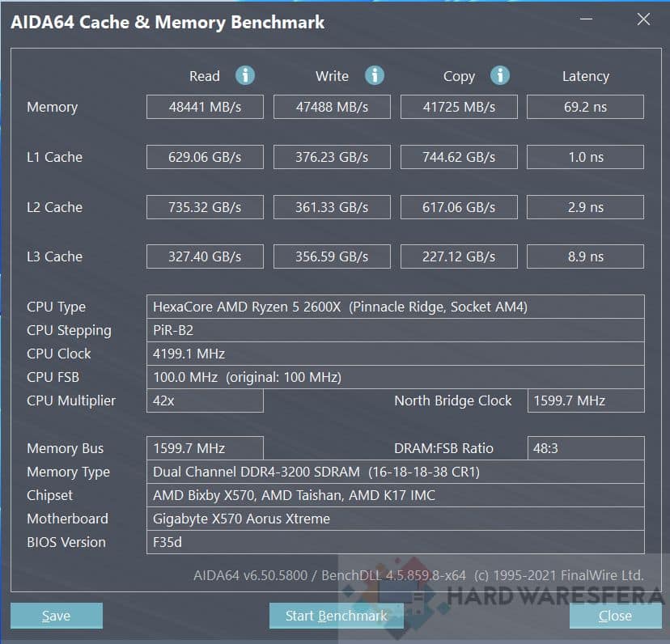The width and height of the screenshot is (670, 644).
Task: Click Motherboard field Gigabyte X570 Aorus Xtreme
Action: [395, 519]
